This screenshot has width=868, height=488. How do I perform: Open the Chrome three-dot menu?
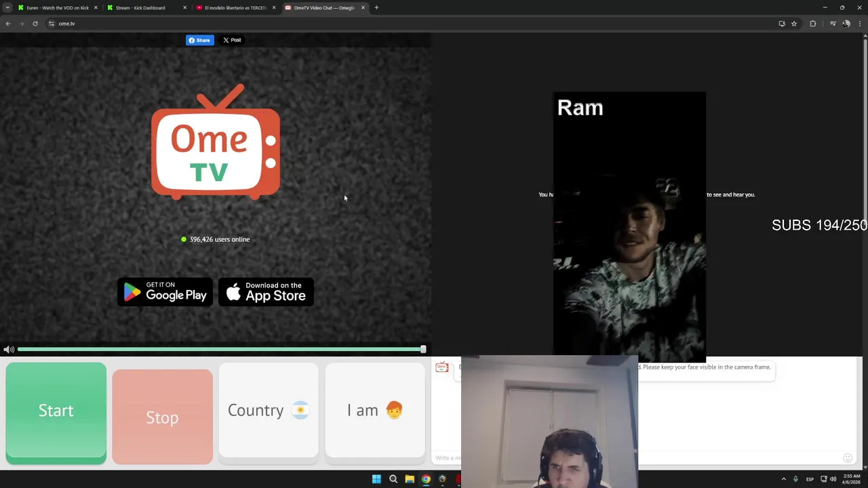click(860, 24)
